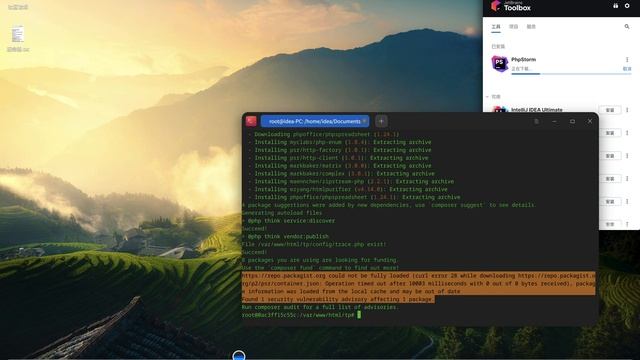Open the Toolbox settings hexagon icon
The width and height of the screenshot is (640, 360).
coord(627,6)
